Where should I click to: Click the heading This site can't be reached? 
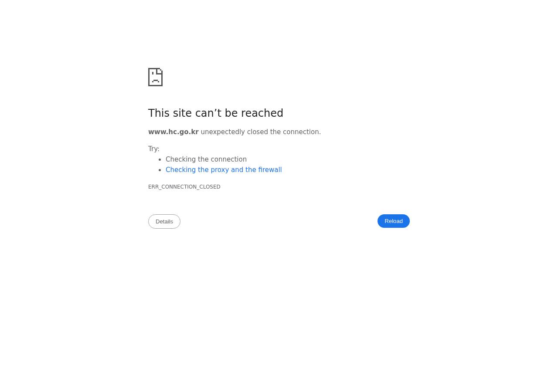[x=216, y=113]
